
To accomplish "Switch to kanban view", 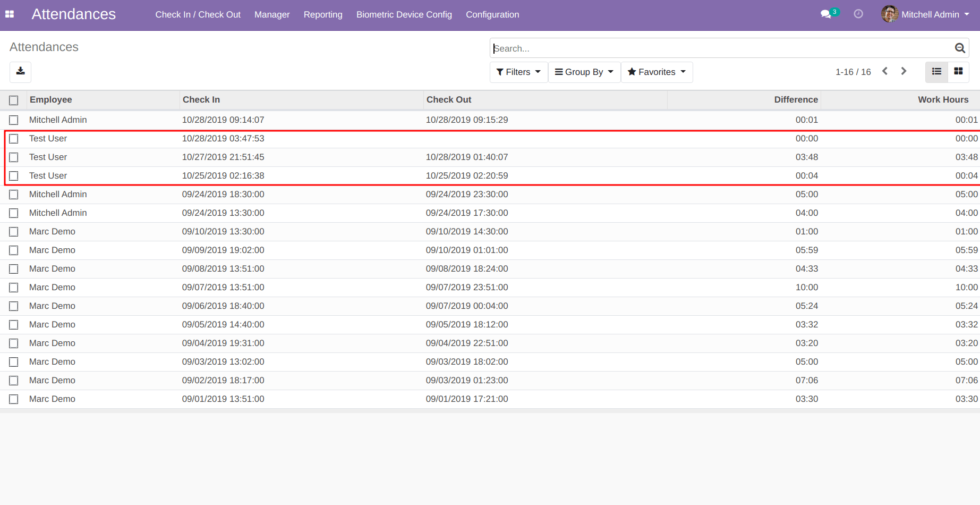I will [x=958, y=72].
